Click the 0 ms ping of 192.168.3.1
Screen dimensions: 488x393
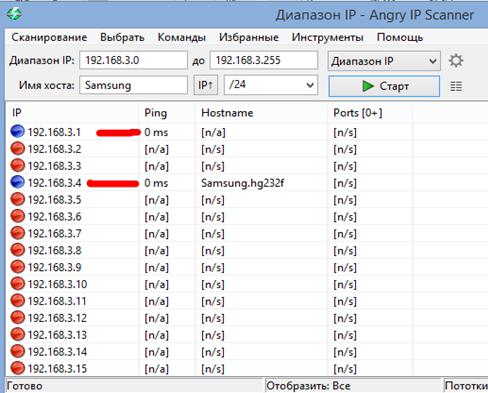tap(156, 132)
